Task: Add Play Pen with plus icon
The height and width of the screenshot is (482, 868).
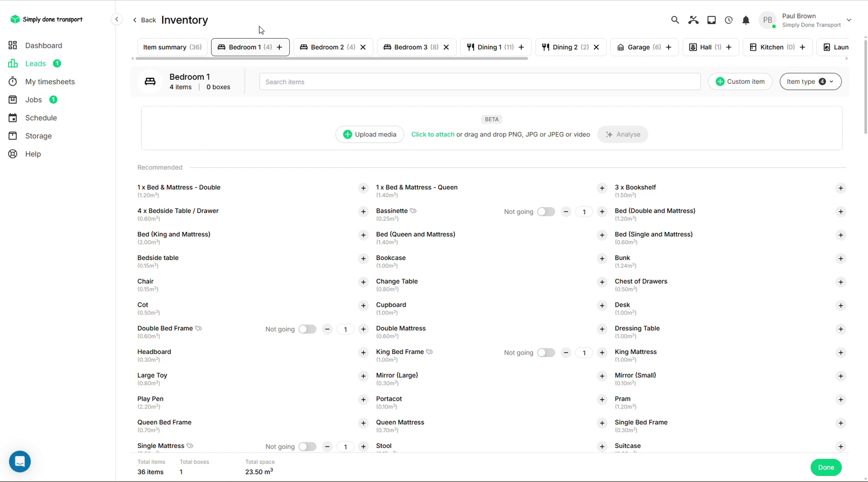Action: click(x=363, y=400)
